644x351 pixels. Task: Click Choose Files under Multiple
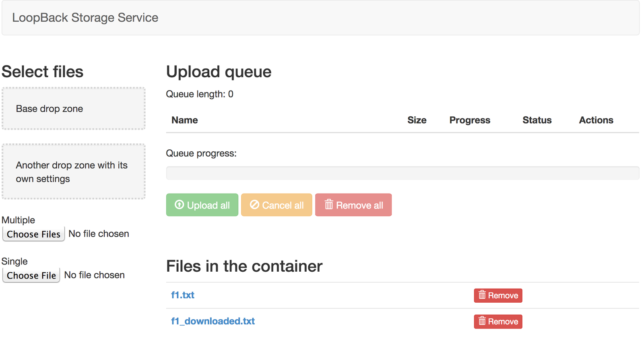coord(34,234)
